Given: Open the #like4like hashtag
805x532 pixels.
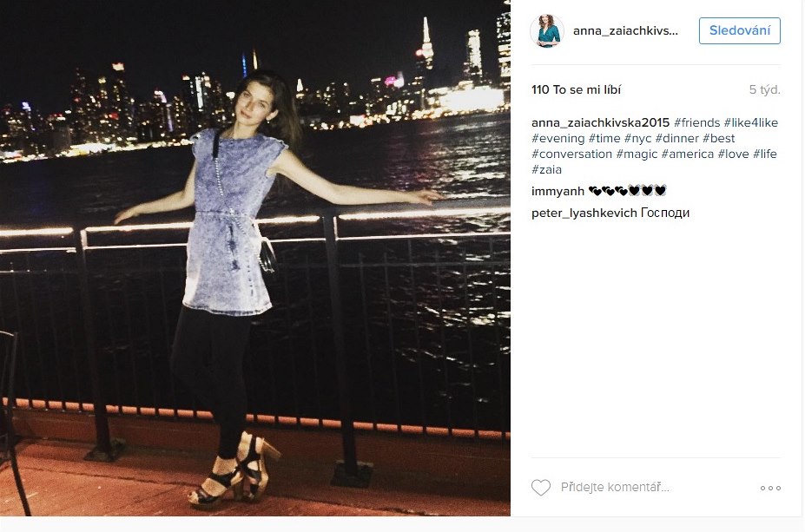Looking at the screenshot, I should pos(750,122).
